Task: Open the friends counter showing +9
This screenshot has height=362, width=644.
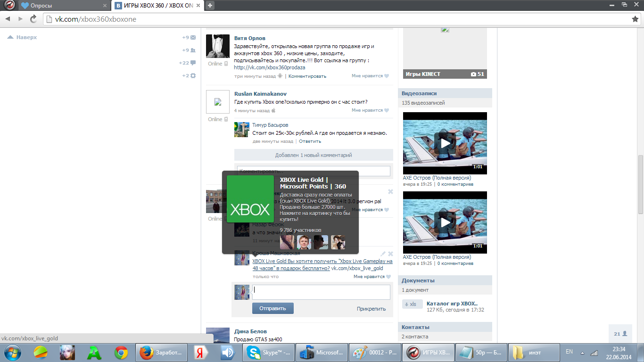Action: coord(190,50)
